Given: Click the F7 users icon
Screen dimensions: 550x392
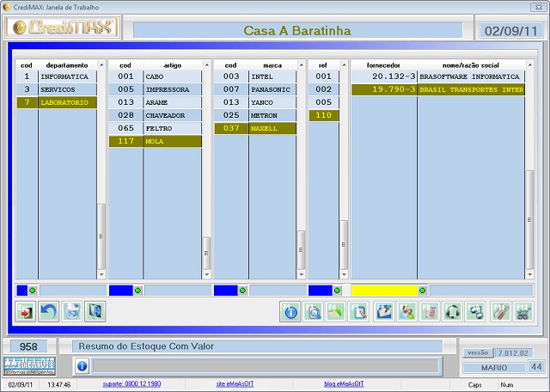Looking at the screenshot, I should click(406, 312).
